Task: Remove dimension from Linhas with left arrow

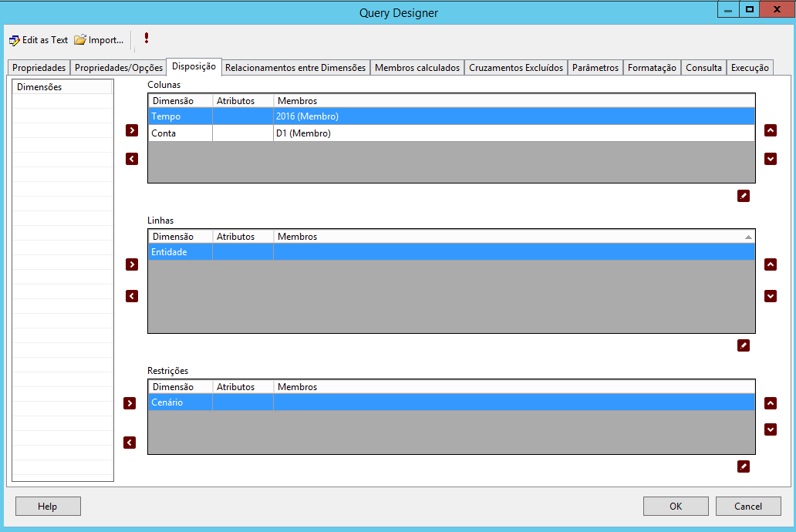Action: coord(132,296)
